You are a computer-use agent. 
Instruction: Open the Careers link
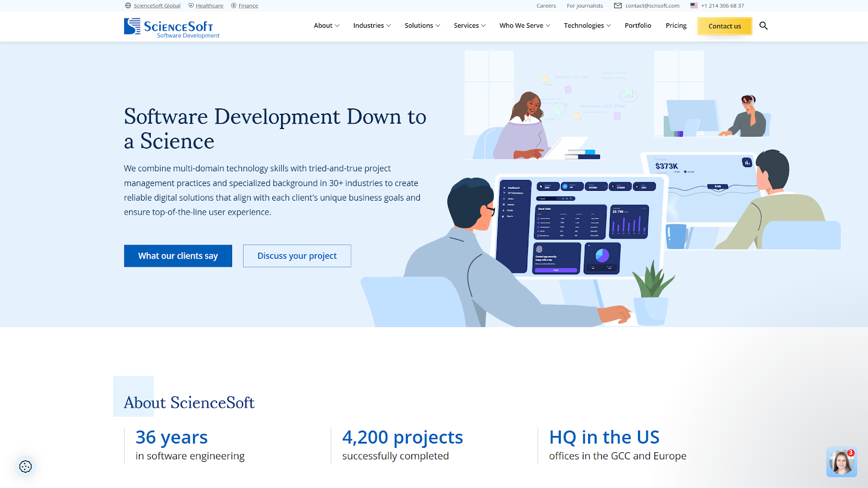546,5
